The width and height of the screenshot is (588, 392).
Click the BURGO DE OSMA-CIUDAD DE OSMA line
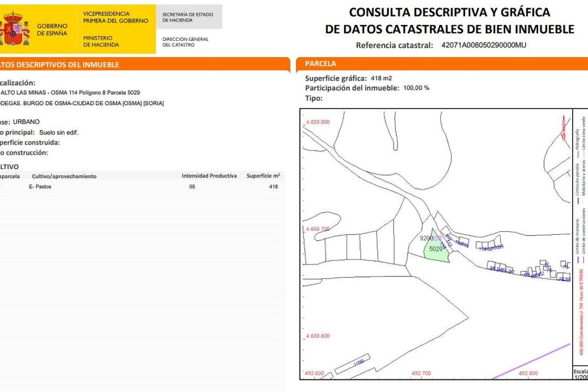pos(82,103)
